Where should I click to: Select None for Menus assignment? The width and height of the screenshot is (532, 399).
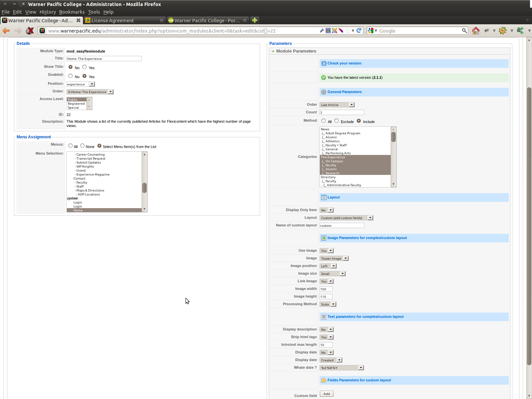(x=82, y=146)
